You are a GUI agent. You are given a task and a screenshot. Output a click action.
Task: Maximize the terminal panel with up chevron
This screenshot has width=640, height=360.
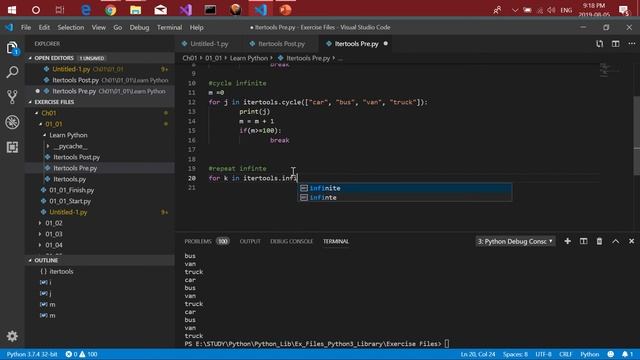tap(615, 241)
